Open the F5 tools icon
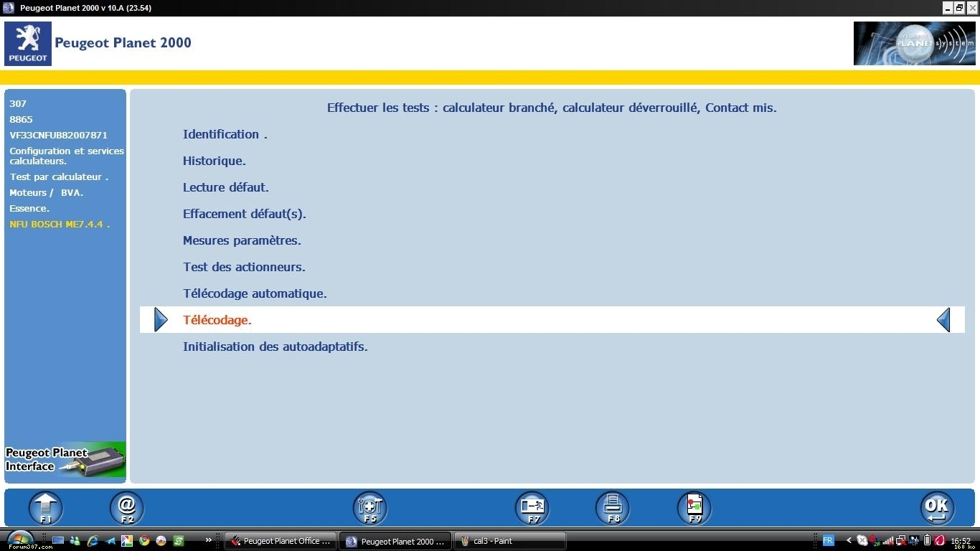Image resolution: width=980 pixels, height=551 pixels. point(370,508)
